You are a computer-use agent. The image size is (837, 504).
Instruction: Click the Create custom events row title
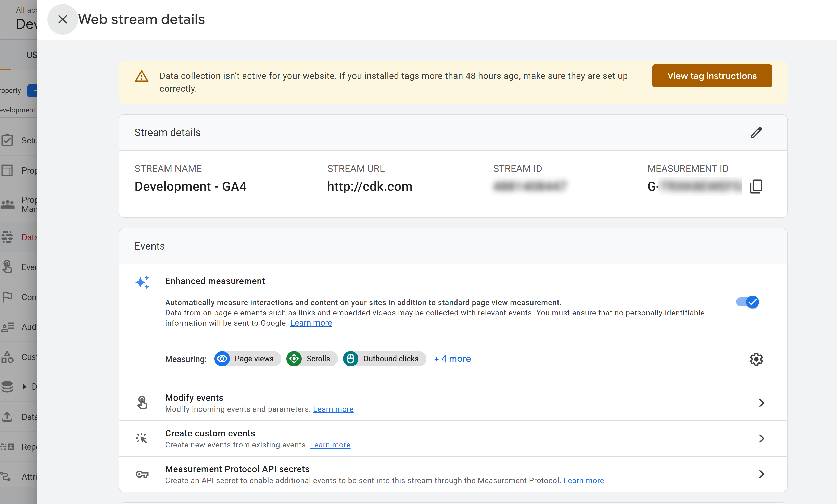pos(210,433)
